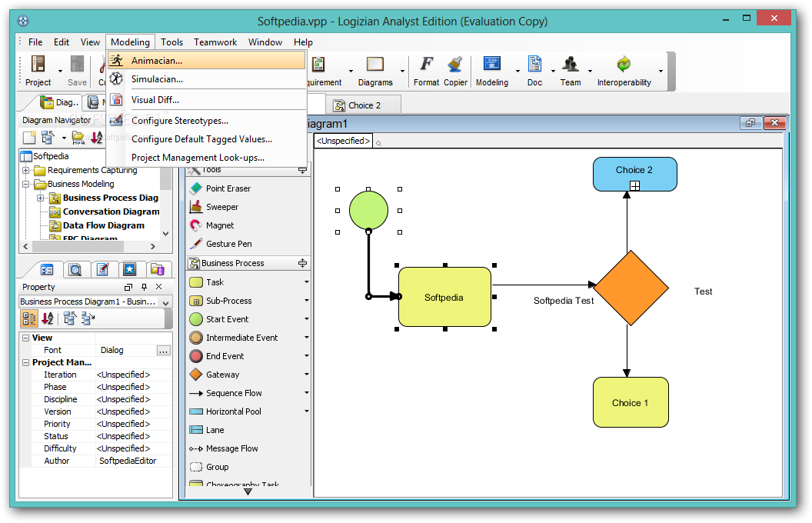Select the yellow Choice 1 task

coord(631,402)
